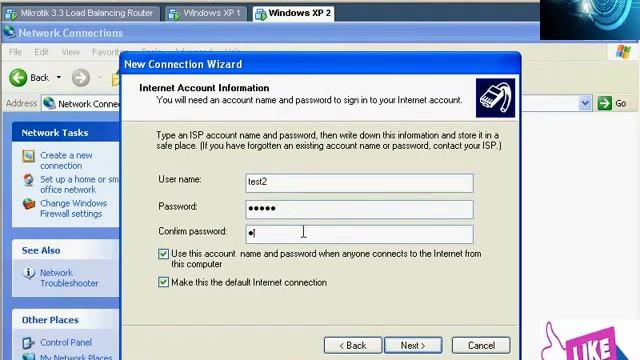
Task: Toggle Use this account name and password checkbox
Action: 163,254
